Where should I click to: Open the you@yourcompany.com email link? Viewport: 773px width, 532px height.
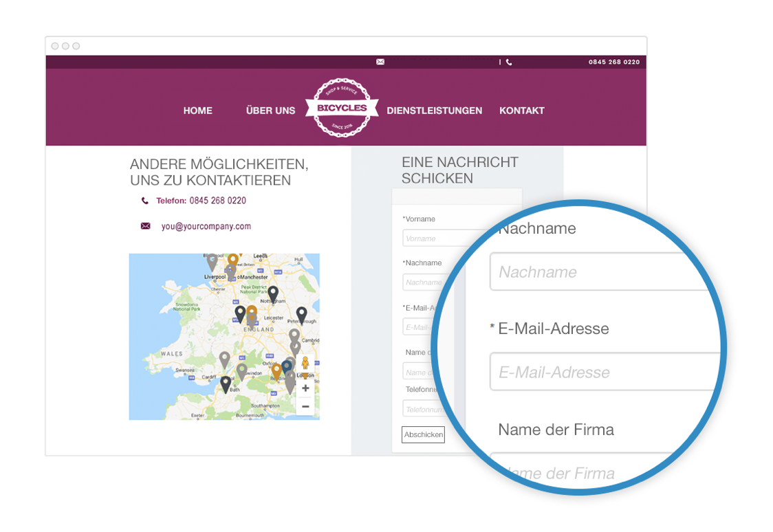tap(206, 226)
